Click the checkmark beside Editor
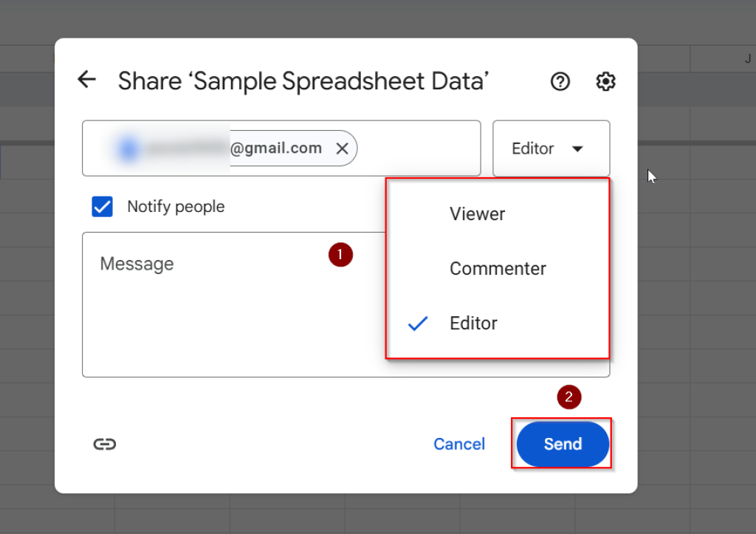 click(417, 323)
